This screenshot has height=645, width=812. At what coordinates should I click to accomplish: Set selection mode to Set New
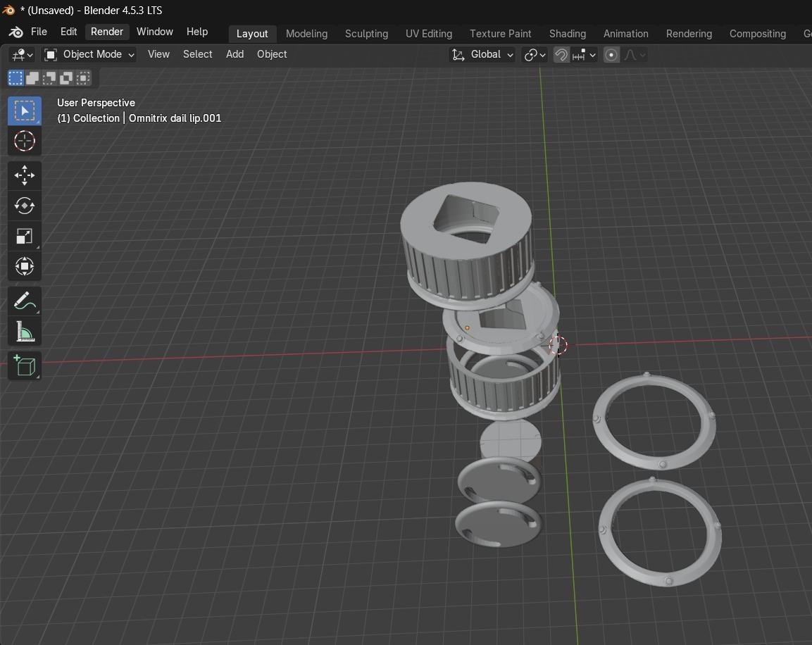[x=15, y=78]
